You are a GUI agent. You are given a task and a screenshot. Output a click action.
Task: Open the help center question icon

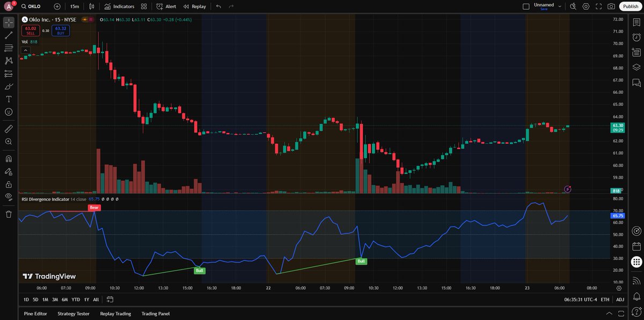pos(636,311)
